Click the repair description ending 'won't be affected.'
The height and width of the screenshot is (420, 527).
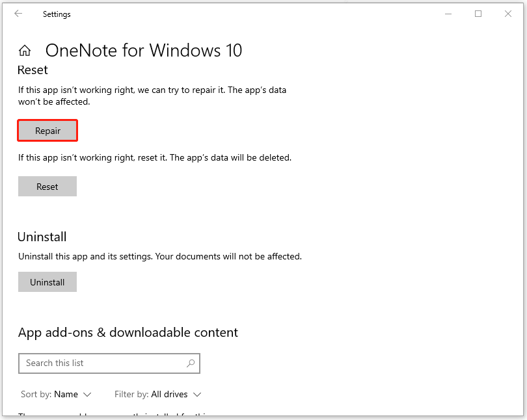point(152,96)
